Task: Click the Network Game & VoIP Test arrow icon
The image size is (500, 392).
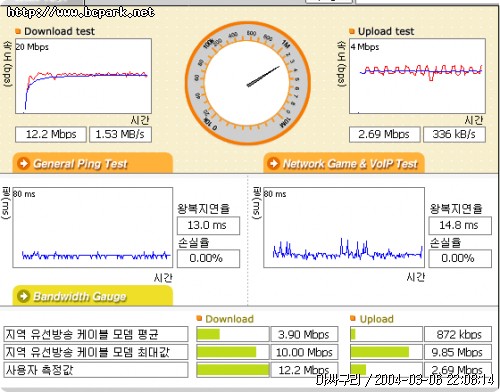Action: tap(274, 163)
